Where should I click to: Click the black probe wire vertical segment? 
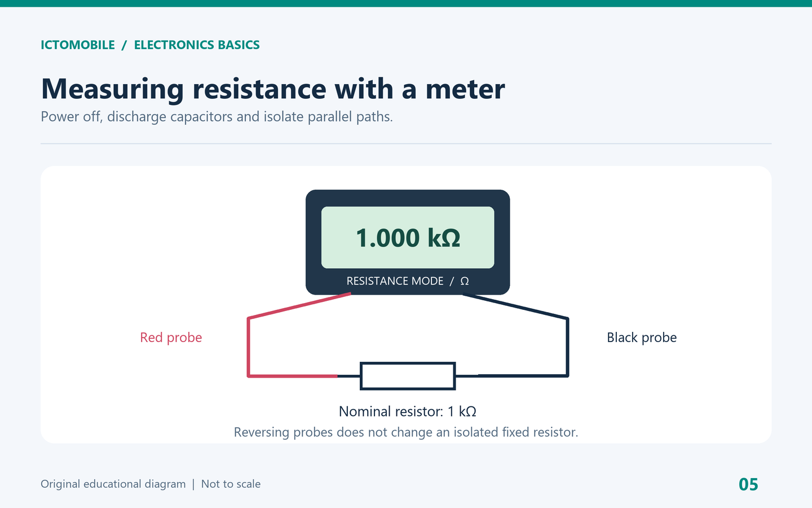pyautogui.click(x=567, y=347)
